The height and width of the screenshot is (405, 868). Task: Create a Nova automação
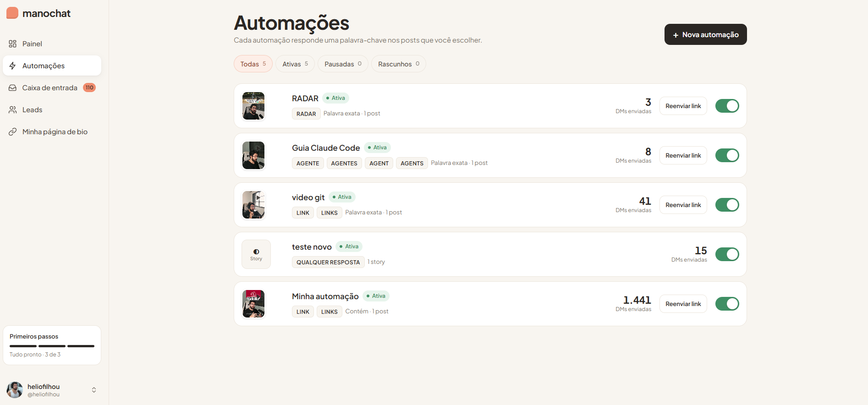coord(706,34)
